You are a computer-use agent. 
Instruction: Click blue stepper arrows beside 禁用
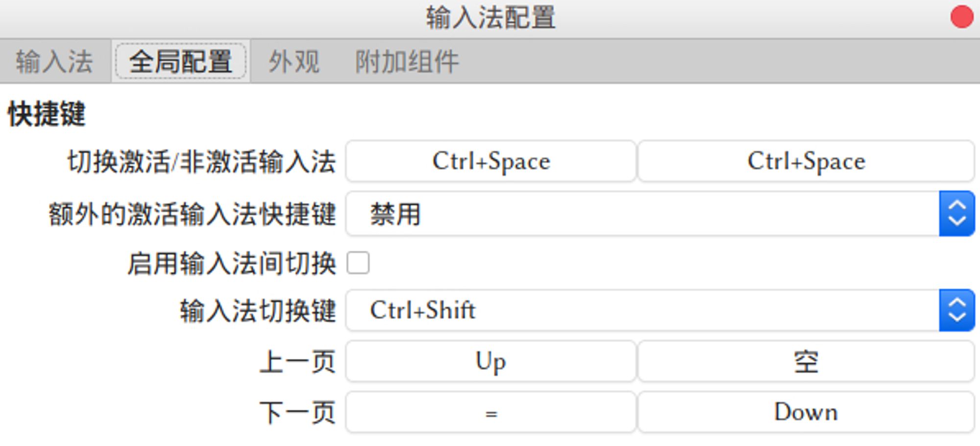pos(956,214)
